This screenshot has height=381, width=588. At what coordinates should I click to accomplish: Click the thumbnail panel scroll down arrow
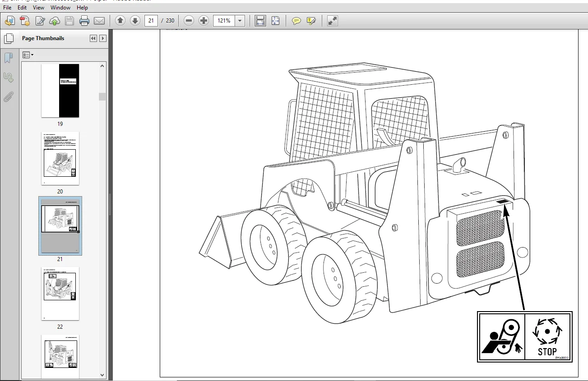102,375
